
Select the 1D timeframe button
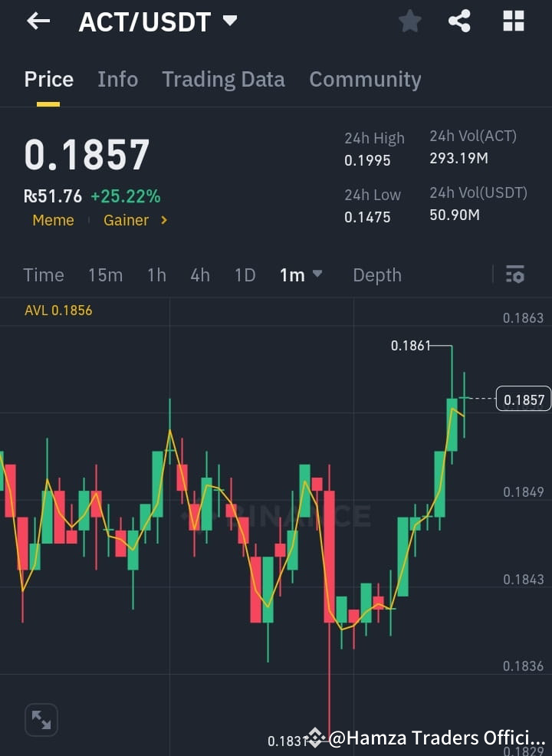[245, 274]
